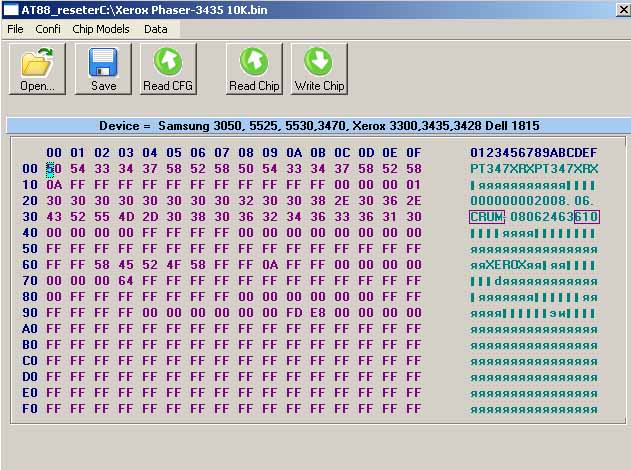Viewport: 631px width, 470px height.
Task: Click the 0123456789ABCDEF ASCII column header
Action: point(534,152)
